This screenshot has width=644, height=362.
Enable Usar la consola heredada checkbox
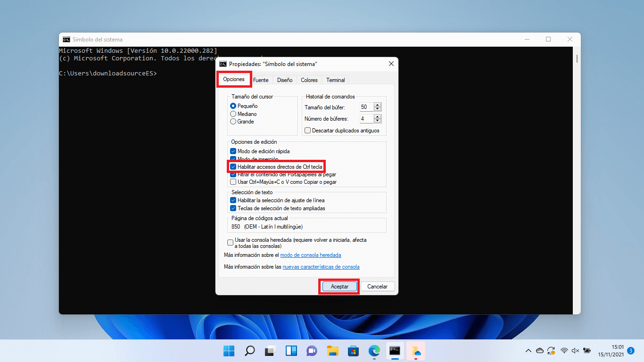(x=230, y=243)
